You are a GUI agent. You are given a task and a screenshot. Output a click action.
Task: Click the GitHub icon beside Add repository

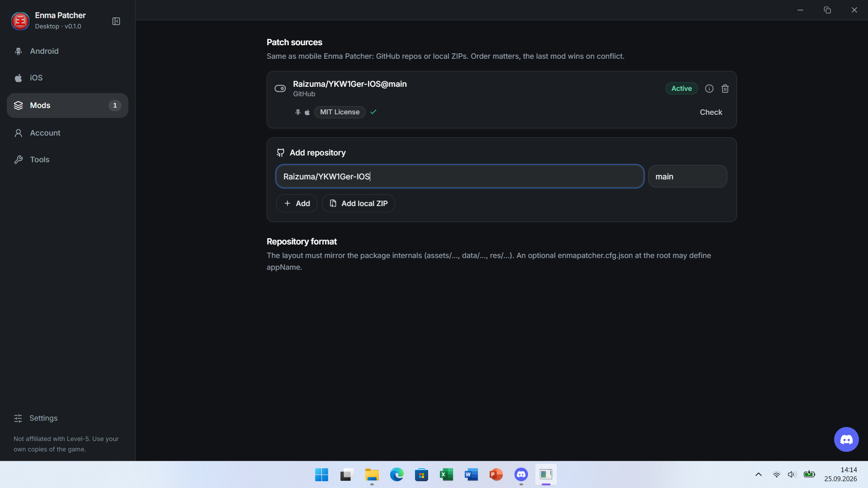(281, 153)
